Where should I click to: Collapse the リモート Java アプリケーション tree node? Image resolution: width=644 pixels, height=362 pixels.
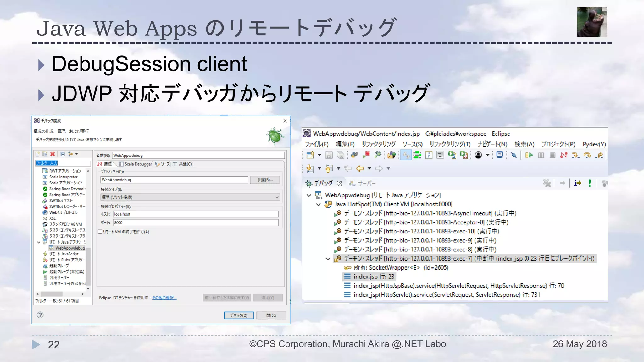pyautogui.click(x=39, y=242)
